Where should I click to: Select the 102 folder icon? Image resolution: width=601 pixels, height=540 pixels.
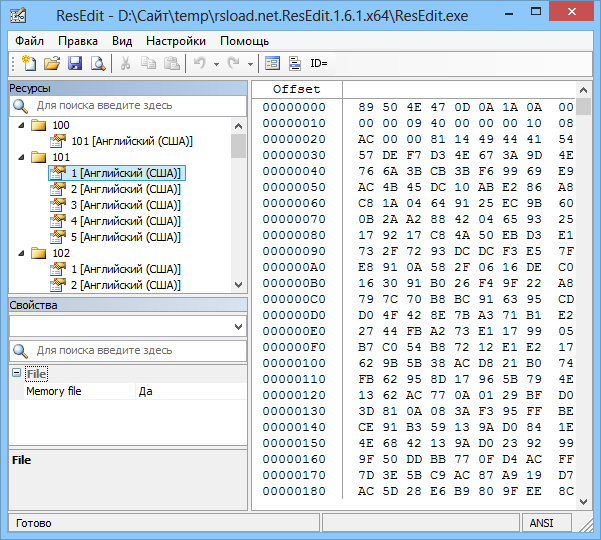(39, 253)
